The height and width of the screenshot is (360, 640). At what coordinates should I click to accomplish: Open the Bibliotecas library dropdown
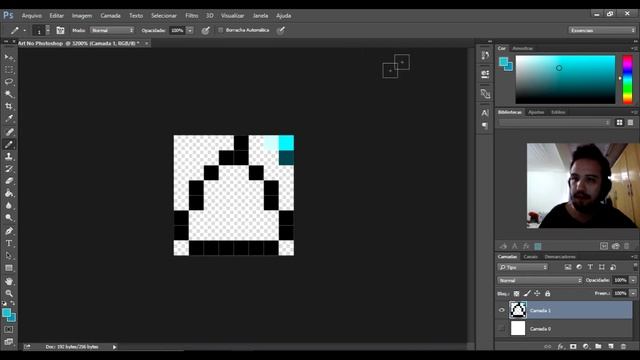point(554,122)
